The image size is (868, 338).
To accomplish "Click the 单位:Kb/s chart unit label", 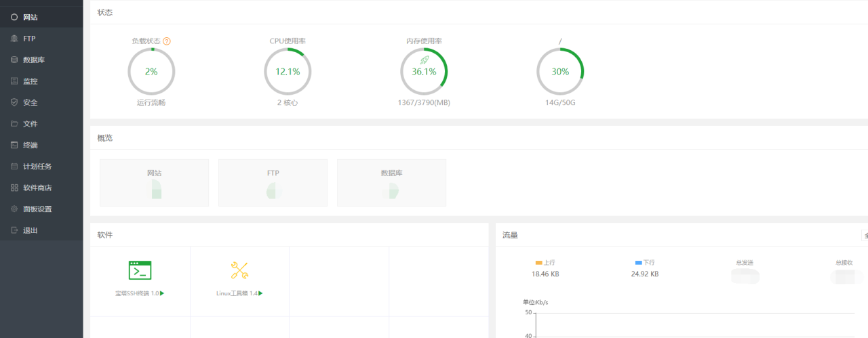I will (535, 302).
